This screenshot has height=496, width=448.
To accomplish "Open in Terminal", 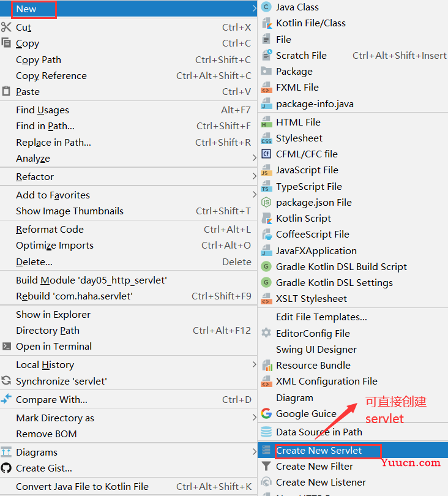I will coord(129,347).
